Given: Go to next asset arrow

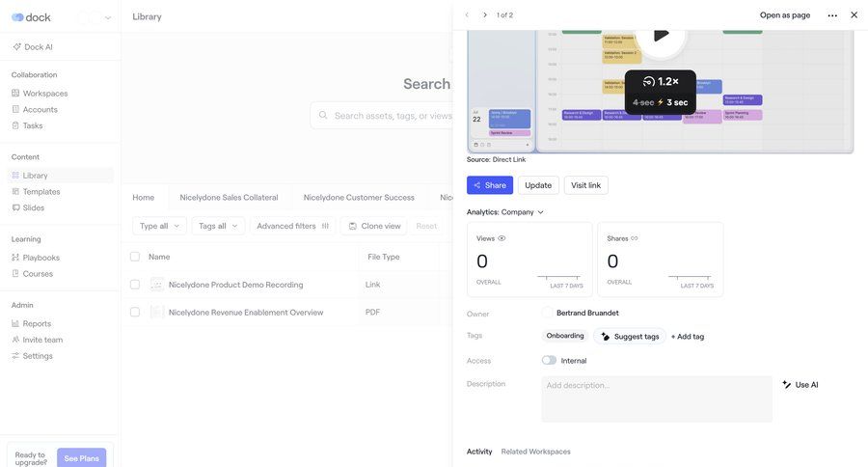Looking at the screenshot, I should 485,15.
